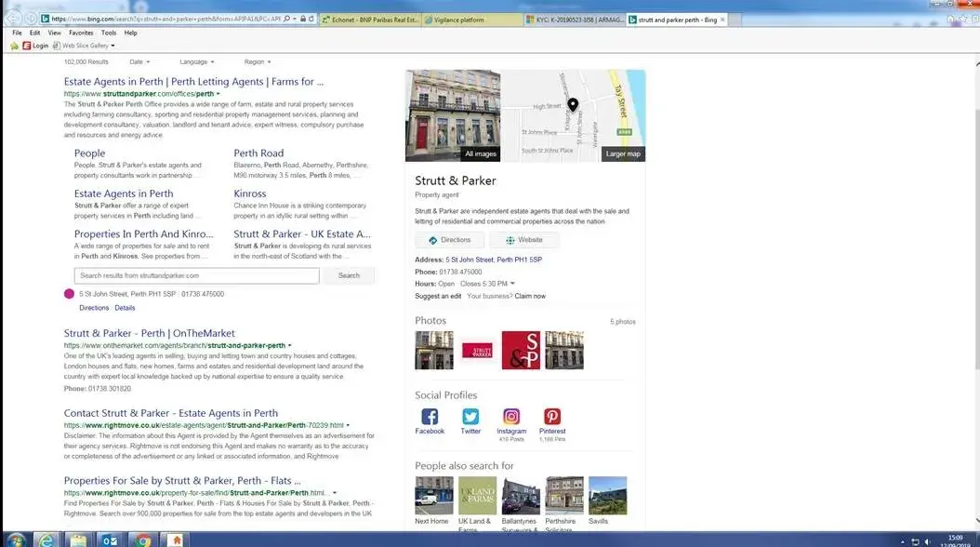Open the Strutt & Parker OnTheMarket result
The width and height of the screenshot is (980, 547).
[x=149, y=333]
